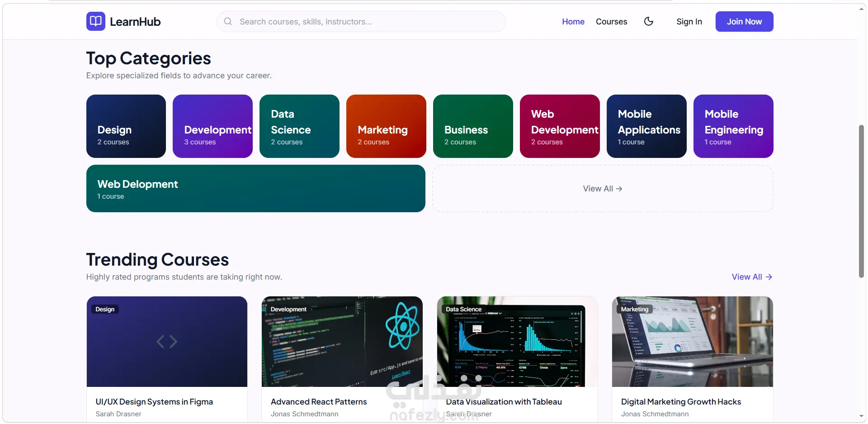This screenshot has width=868, height=424.
Task: Click the Join Now button
Action: [x=744, y=21]
